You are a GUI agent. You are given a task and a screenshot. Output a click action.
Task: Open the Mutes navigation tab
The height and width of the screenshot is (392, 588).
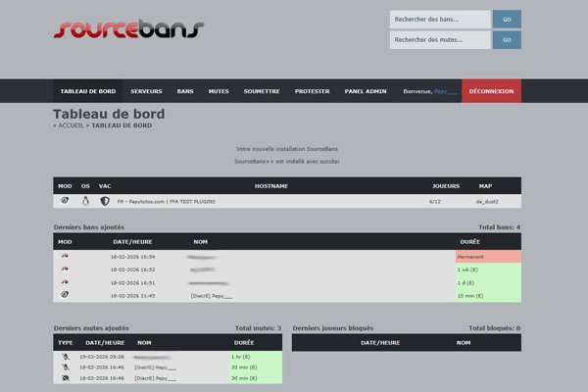point(219,91)
